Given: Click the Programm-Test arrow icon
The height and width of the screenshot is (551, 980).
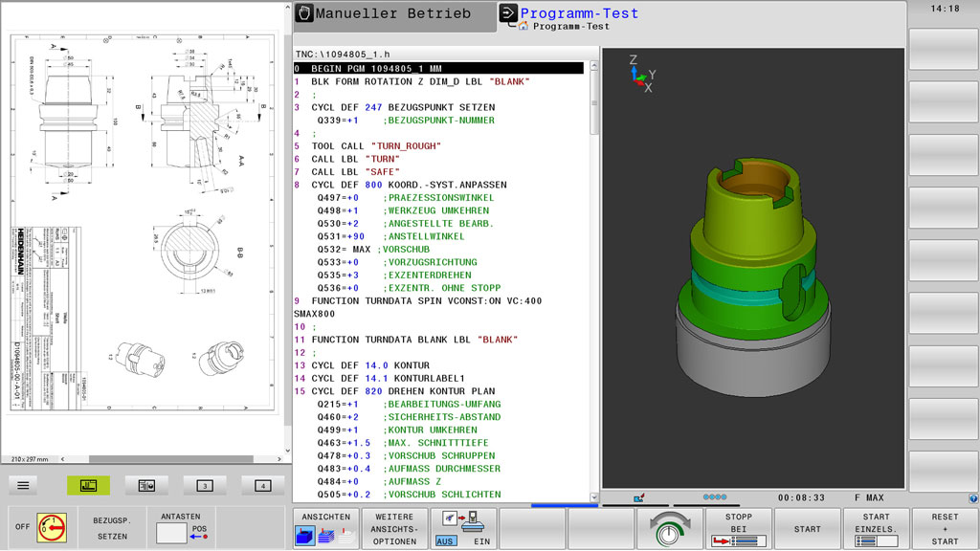Looking at the screenshot, I should coord(507,12).
